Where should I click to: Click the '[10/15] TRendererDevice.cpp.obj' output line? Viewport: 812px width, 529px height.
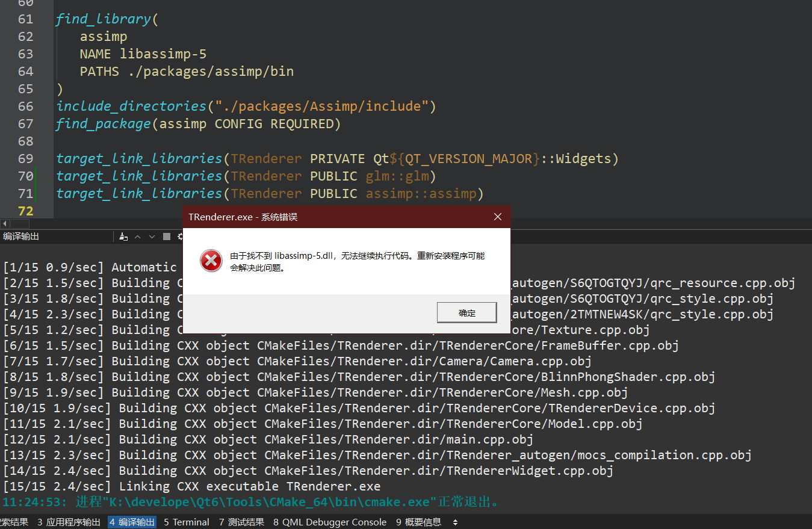point(359,408)
